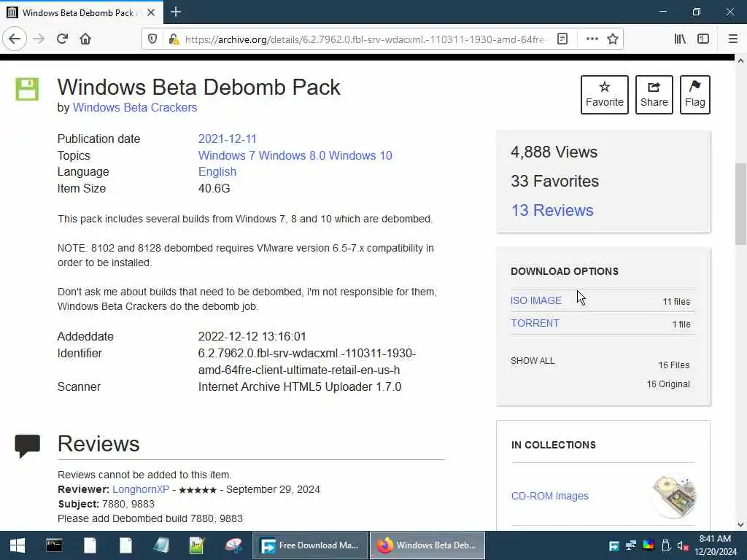Show the Firefox sidebar

click(703, 39)
